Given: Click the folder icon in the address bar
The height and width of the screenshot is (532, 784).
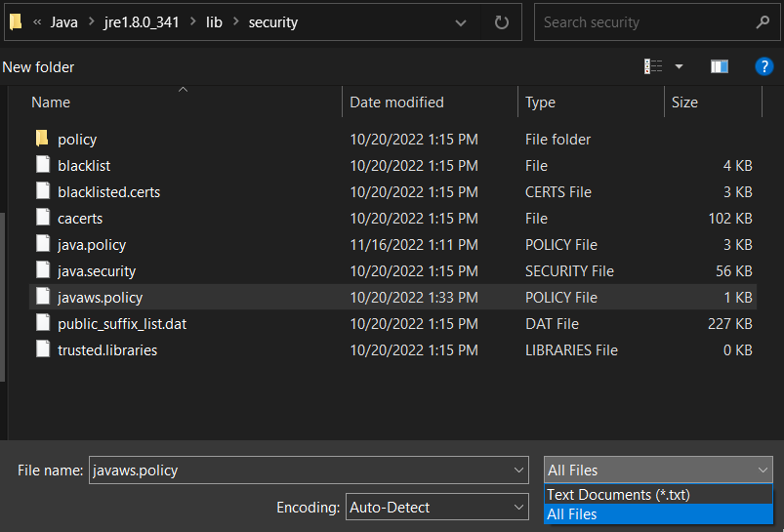Looking at the screenshot, I should 16,22.
